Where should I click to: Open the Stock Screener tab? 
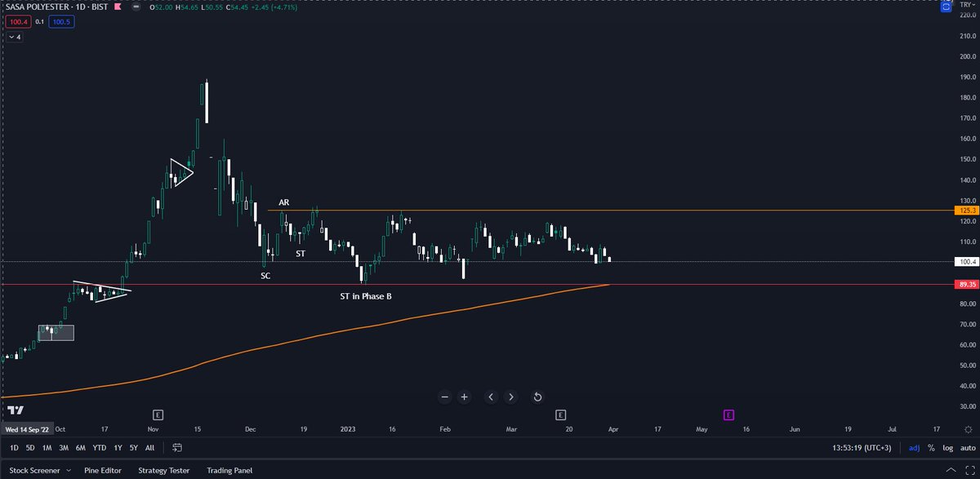click(33, 471)
